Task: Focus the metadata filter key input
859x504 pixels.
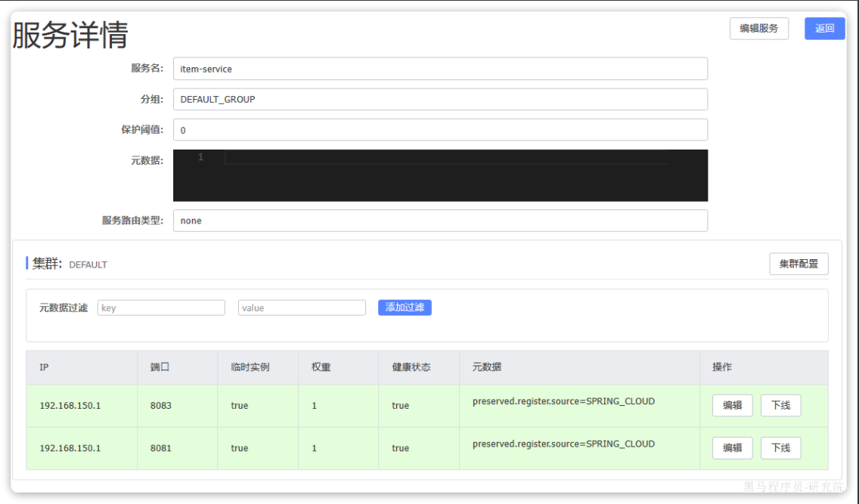Action: [161, 308]
